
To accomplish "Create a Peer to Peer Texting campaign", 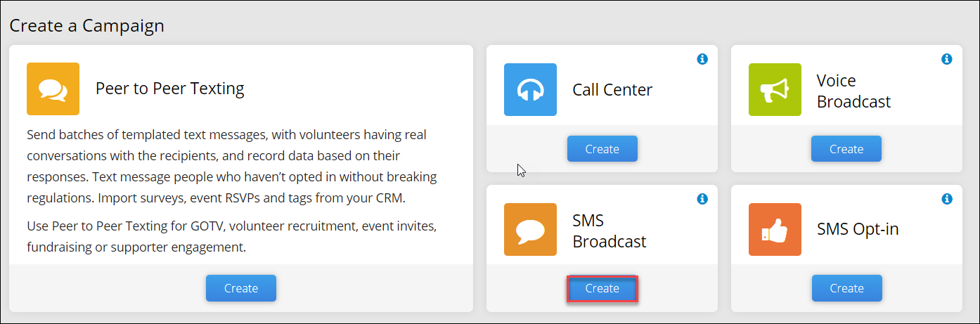I will [241, 288].
